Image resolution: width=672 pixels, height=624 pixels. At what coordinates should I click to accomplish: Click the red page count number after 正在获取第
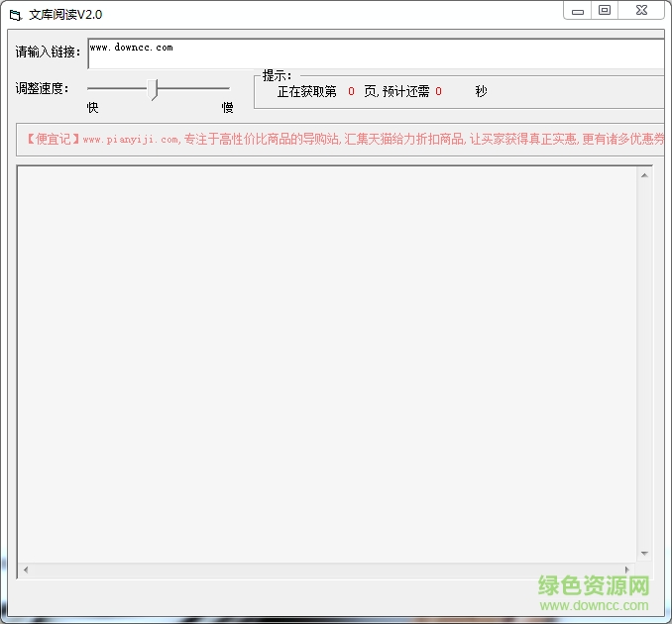click(351, 92)
